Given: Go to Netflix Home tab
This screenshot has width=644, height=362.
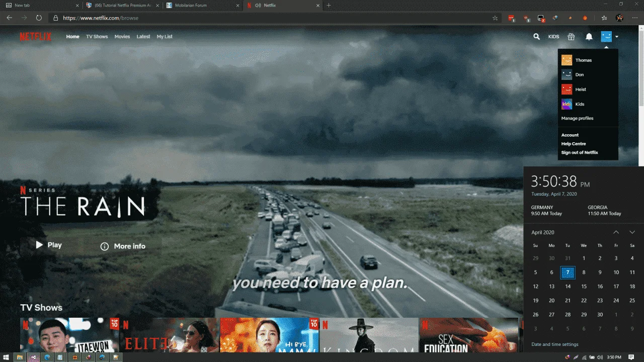Looking at the screenshot, I should 73,37.
